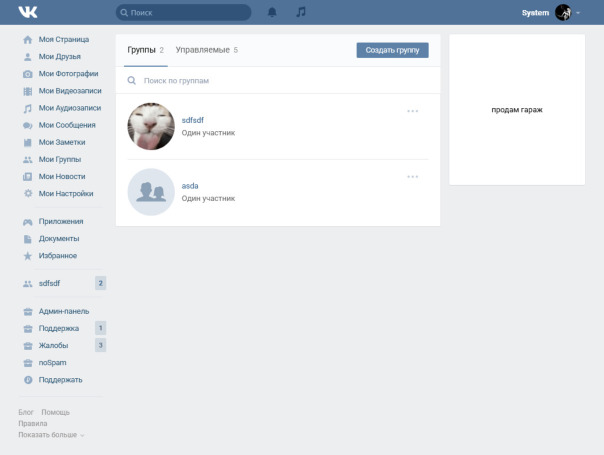Open the three-dots menu for asda group
The width and height of the screenshot is (604, 455).
point(413,176)
